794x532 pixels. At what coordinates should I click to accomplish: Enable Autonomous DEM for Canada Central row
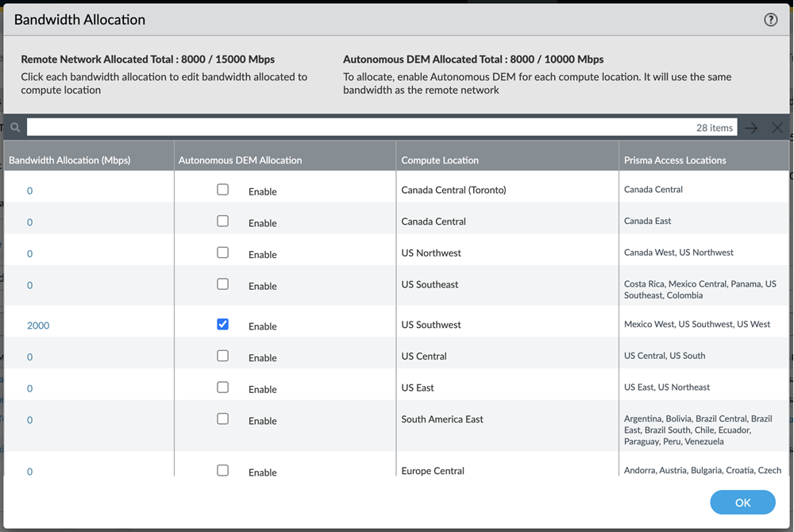pyautogui.click(x=223, y=222)
